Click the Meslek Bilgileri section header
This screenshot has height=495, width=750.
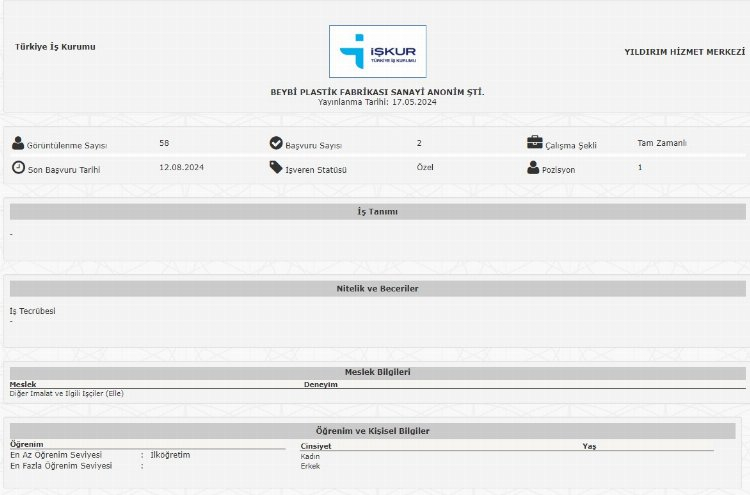377,372
